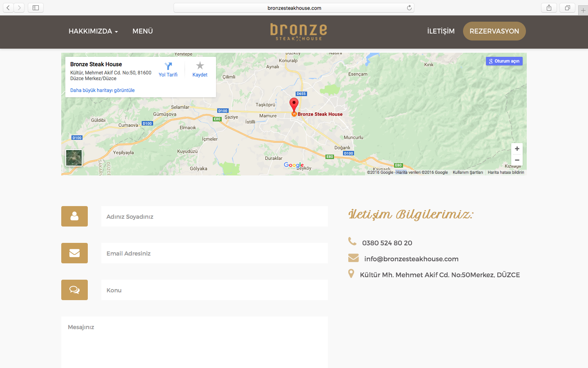Click the Selamlar place label on map
Image resolution: width=588 pixels, height=368 pixels.
coord(180,107)
